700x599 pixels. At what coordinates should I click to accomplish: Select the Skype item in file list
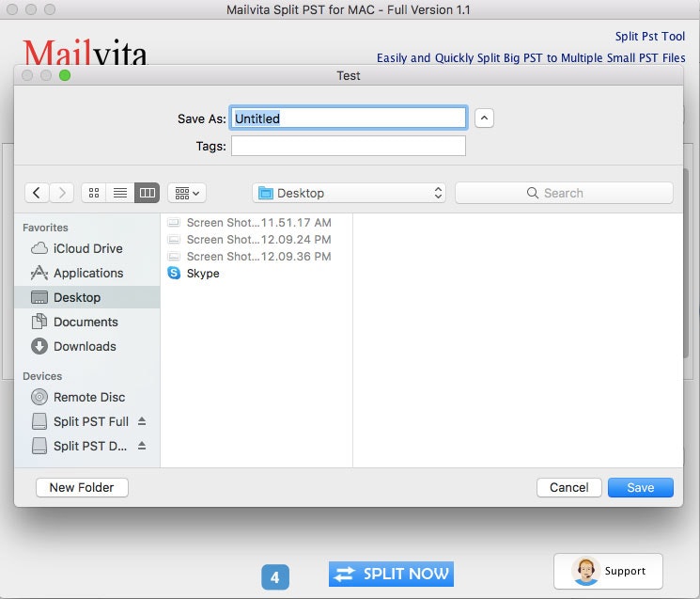(x=257, y=274)
